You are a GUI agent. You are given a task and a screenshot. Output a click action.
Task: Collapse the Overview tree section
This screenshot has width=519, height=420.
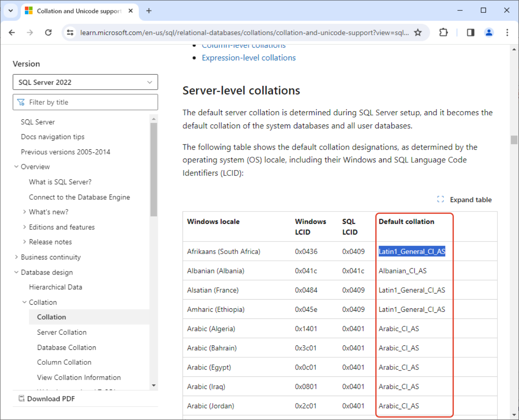tap(16, 167)
